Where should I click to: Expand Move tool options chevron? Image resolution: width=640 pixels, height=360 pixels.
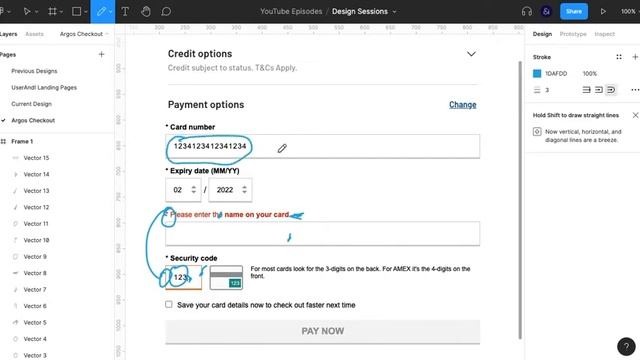tap(36, 12)
